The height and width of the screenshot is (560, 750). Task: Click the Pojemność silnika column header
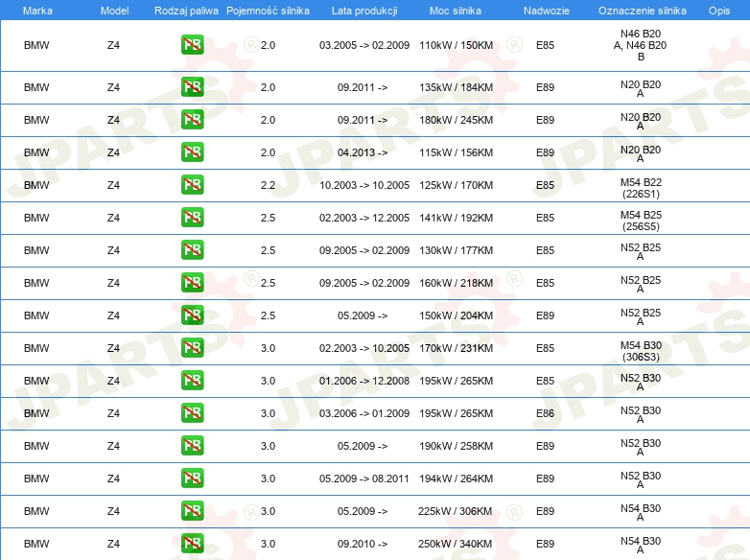pos(268,11)
